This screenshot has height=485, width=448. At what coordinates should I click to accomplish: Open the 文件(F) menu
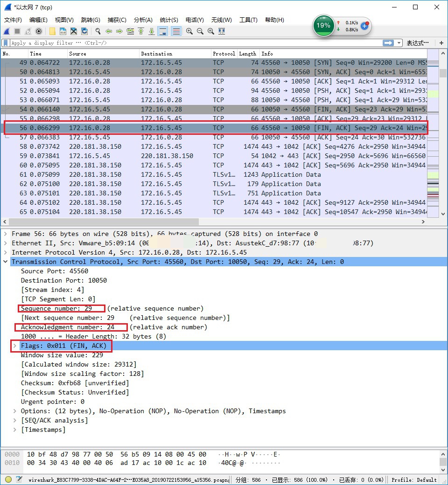pos(13,20)
